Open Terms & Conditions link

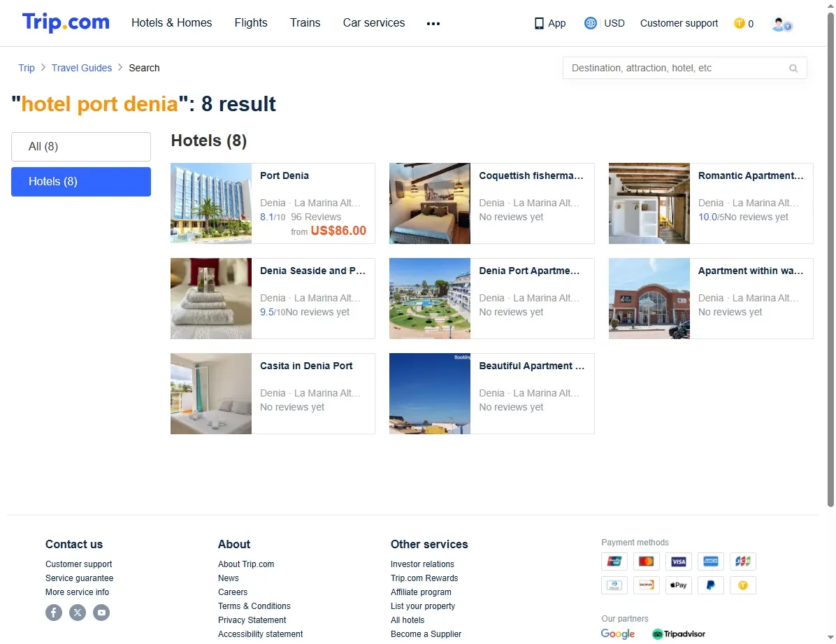point(254,606)
